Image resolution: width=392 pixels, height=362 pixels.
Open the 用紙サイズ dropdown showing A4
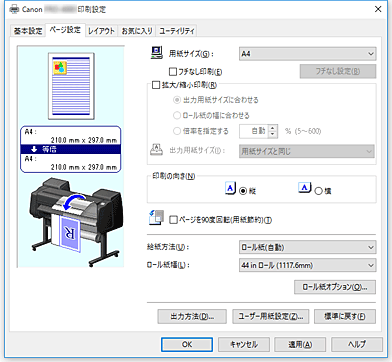click(307, 54)
